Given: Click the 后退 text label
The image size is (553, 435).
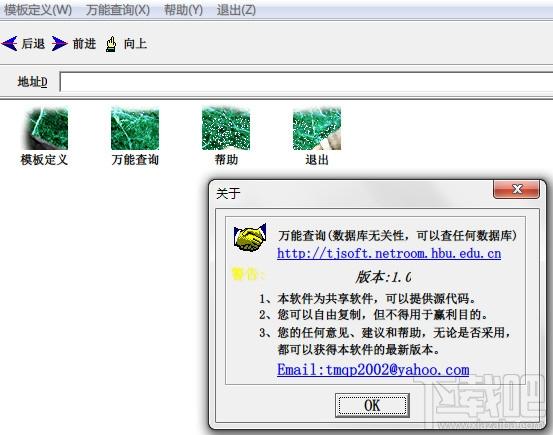Looking at the screenshot, I should pyautogui.click(x=33, y=44).
